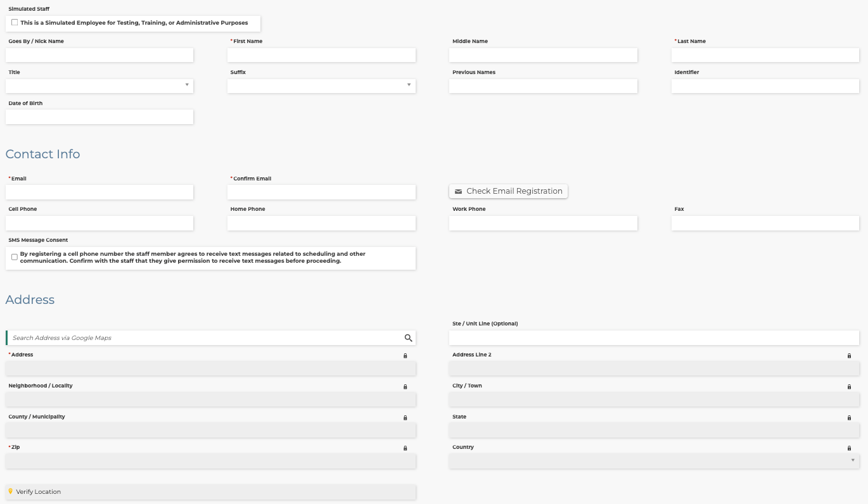
Task: Click the magnifier icon in address search
Action: (408, 338)
